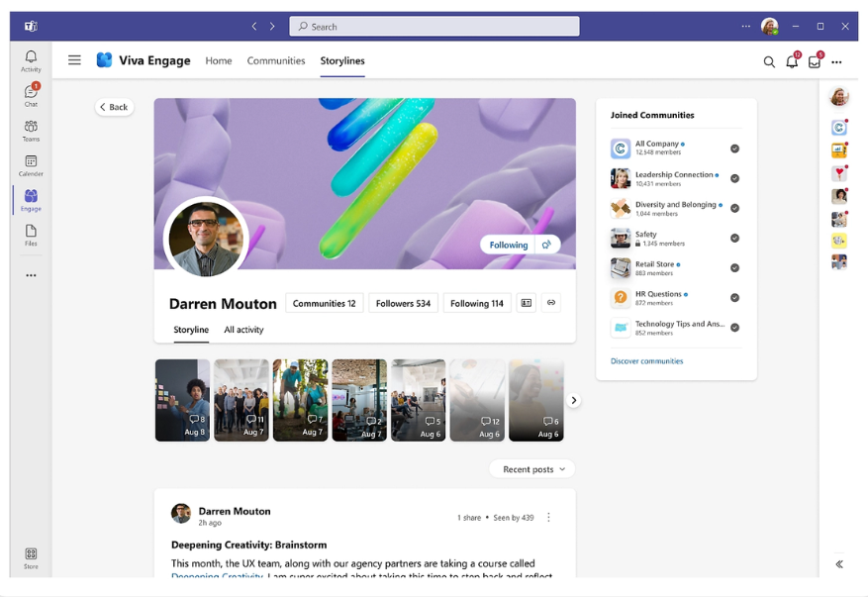Open the Activity bell in Teams sidebar
The image size is (868, 597).
[31, 60]
